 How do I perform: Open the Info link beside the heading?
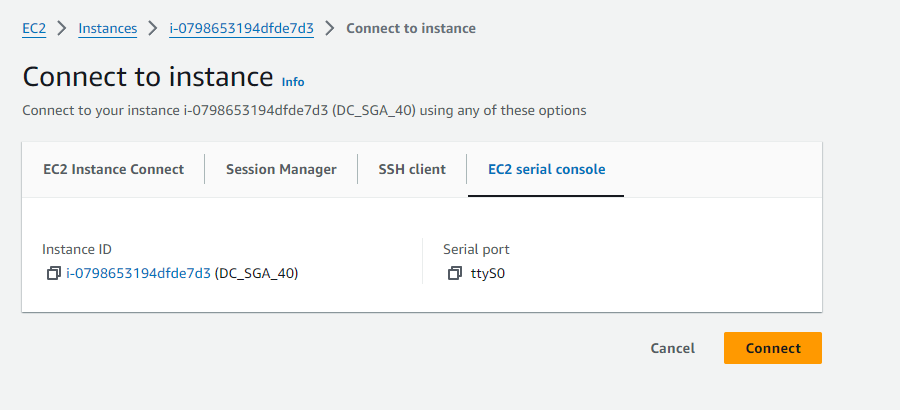pyautogui.click(x=293, y=82)
